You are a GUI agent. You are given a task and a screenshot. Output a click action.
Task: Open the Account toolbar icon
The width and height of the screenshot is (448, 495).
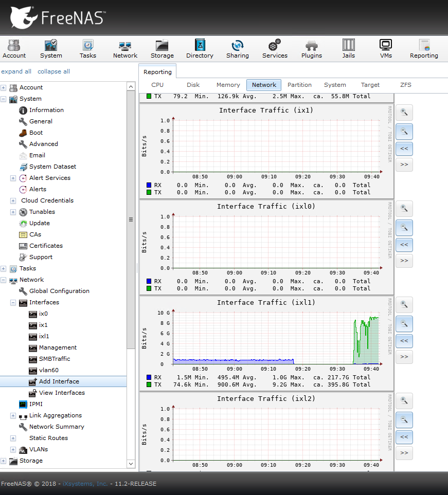[x=14, y=49]
